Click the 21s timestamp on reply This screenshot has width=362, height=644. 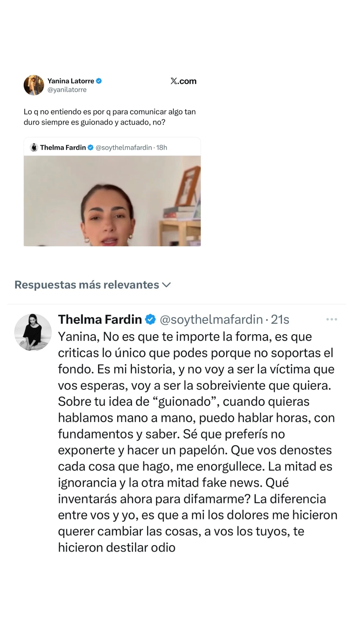tap(280, 320)
